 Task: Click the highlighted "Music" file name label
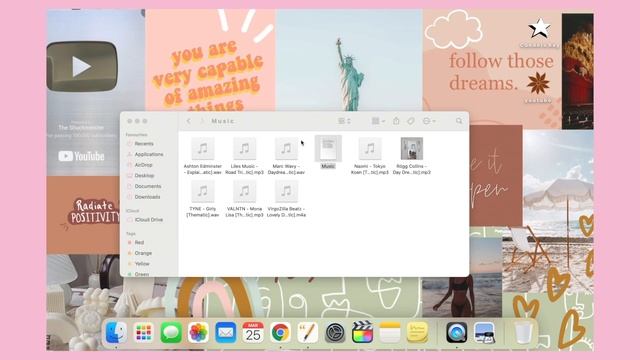pos(328,166)
